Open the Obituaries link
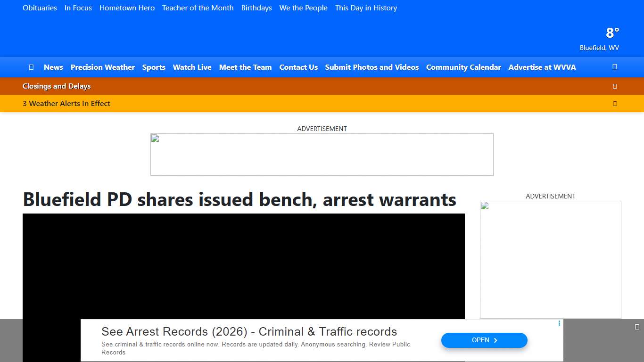644x362 pixels. click(40, 8)
